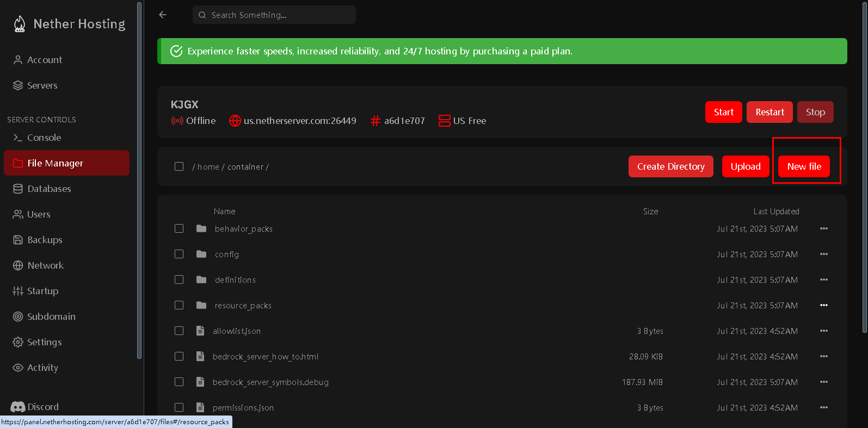Open the Subdomain page
This screenshot has width=868, height=428.
[x=66, y=317]
